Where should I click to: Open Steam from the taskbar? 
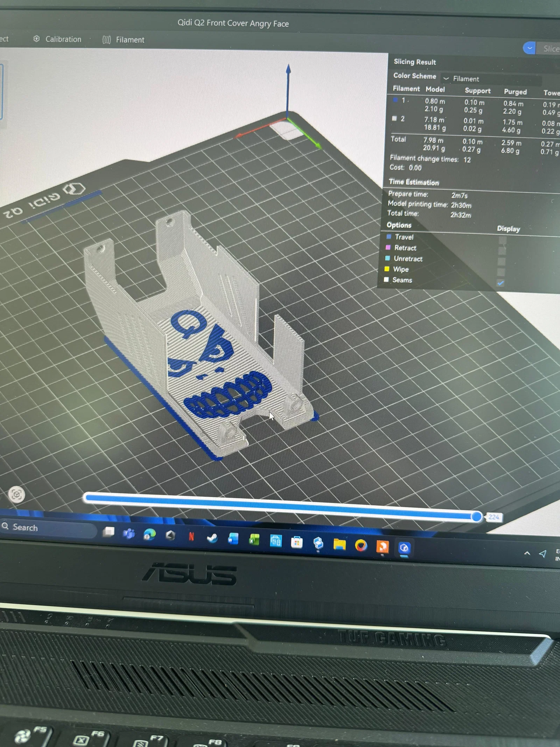[212, 538]
